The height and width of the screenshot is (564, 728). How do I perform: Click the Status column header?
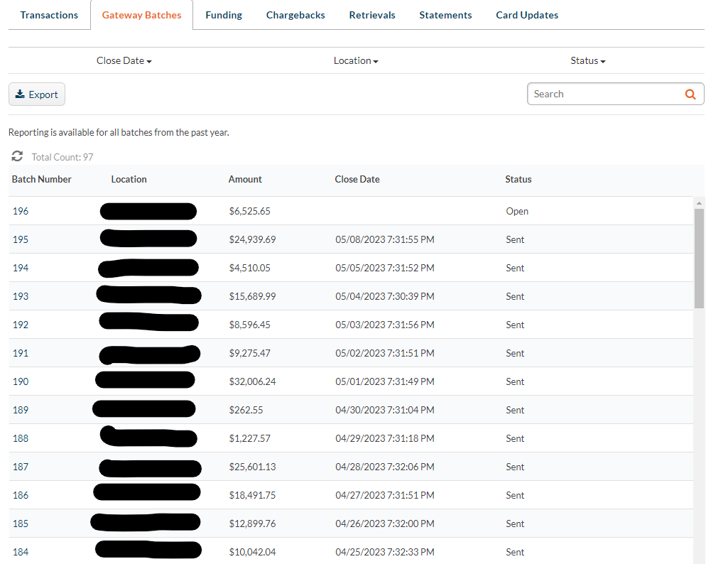pyautogui.click(x=518, y=179)
